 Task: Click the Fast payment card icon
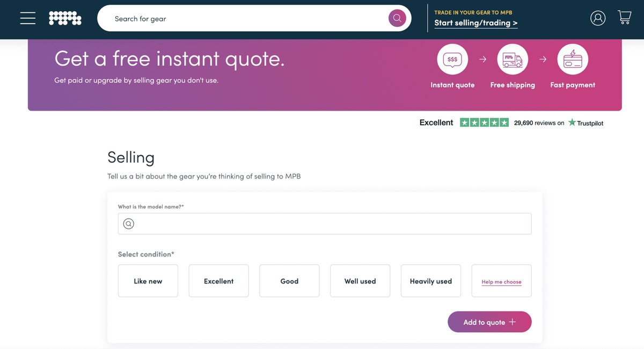(x=573, y=60)
